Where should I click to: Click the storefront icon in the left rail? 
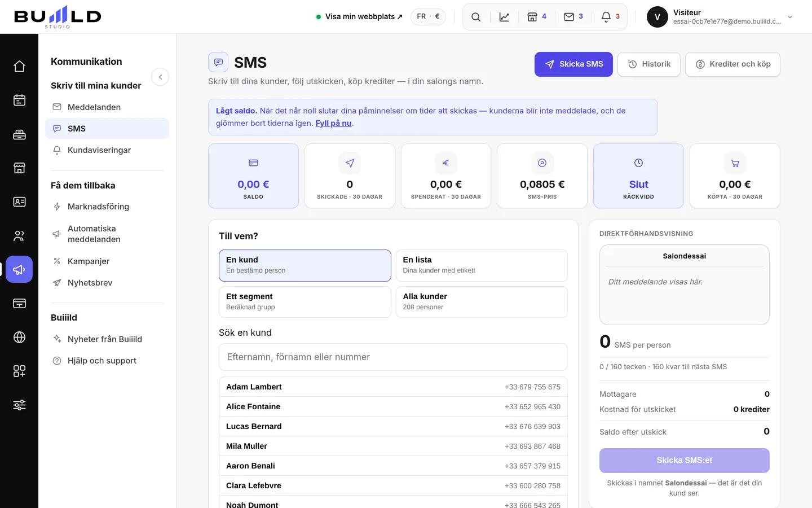click(19, 168)
